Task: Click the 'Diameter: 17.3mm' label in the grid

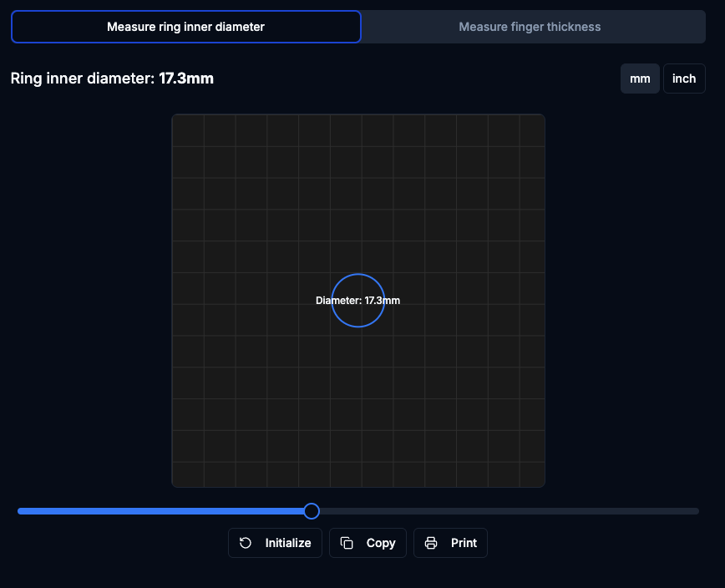Action: [357, 301]
